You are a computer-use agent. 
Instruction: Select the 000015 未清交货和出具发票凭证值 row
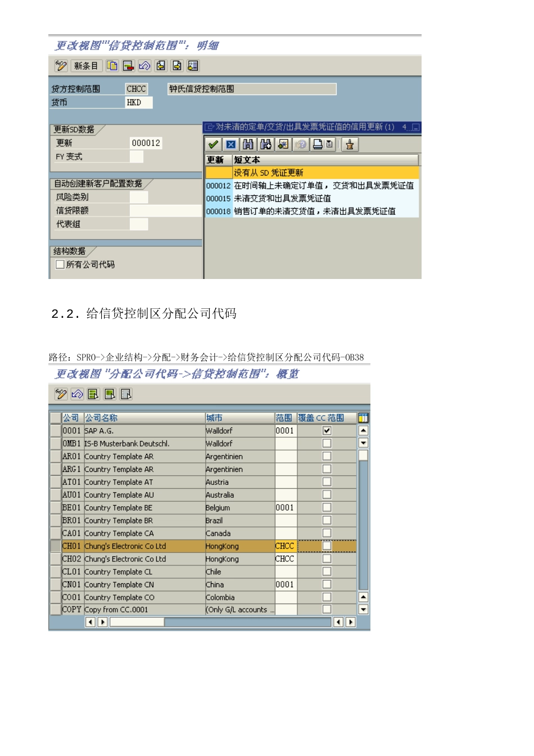312,199
